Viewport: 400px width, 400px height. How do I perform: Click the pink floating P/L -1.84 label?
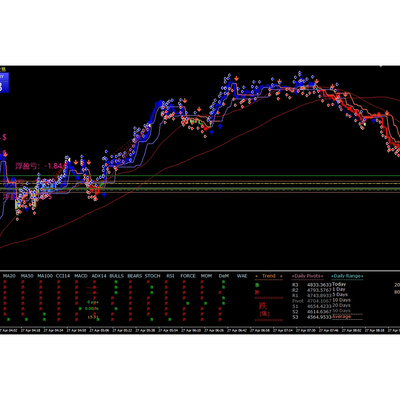pyautogui.click(x=38, y=166)
